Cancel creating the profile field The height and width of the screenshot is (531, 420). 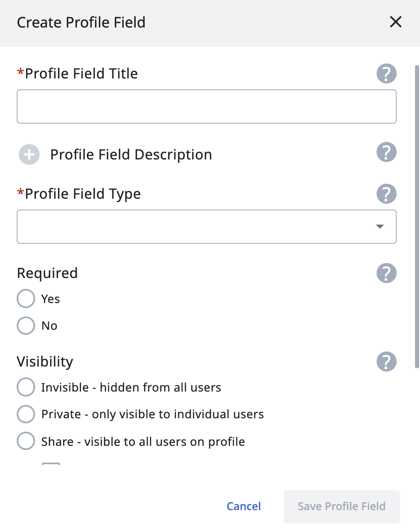tap(243, 506)
